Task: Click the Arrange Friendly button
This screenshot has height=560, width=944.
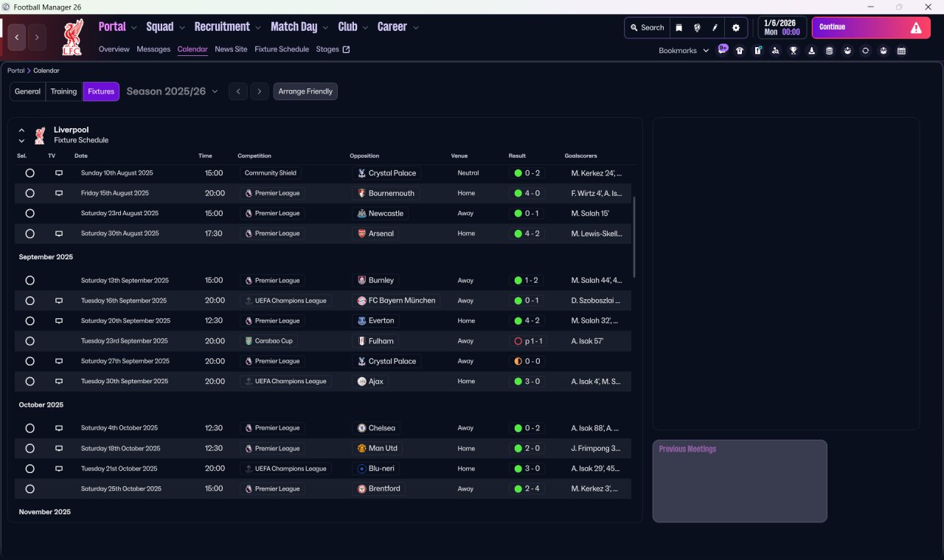Action: pyautogui.click(x=305, y=91)
